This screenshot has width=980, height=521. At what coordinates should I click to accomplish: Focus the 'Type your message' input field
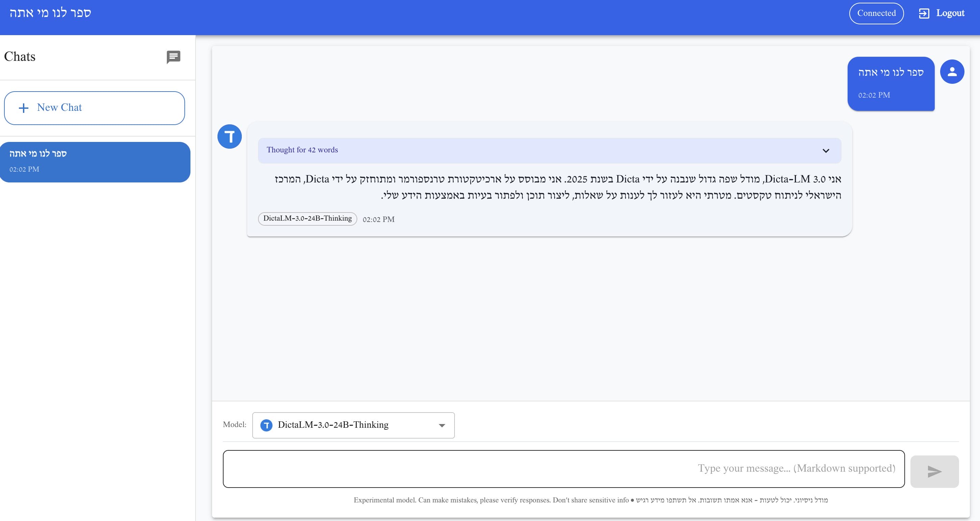pos(563,469)
